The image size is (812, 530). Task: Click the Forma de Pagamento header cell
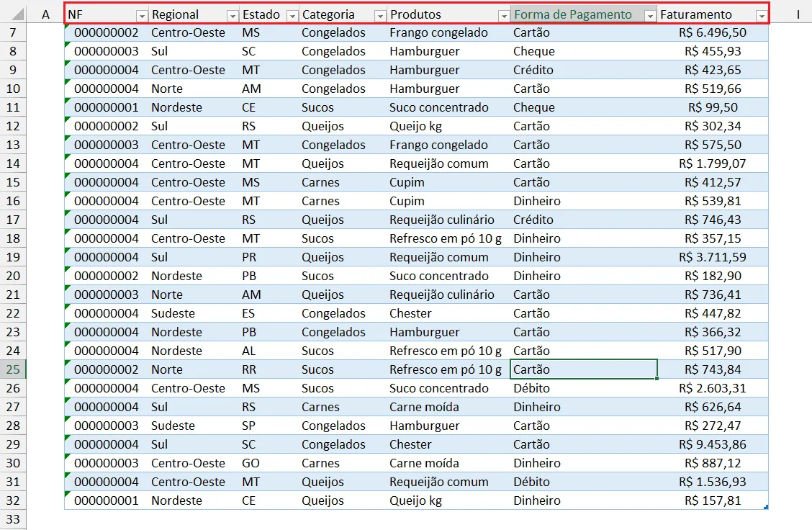584,14
